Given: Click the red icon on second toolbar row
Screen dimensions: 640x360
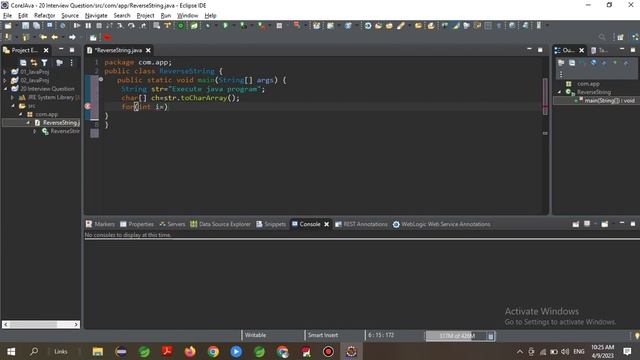Looking at the screenshot, I should pos(107,38).
